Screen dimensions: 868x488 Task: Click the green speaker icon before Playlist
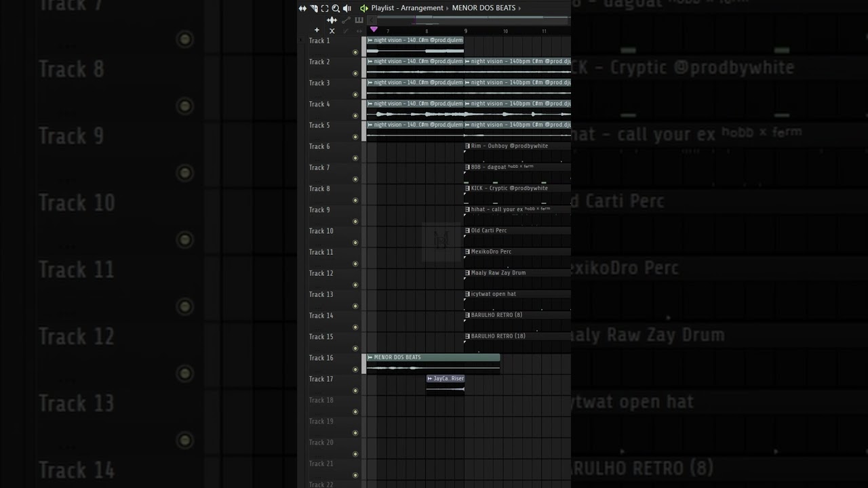[x=364, y=8]
